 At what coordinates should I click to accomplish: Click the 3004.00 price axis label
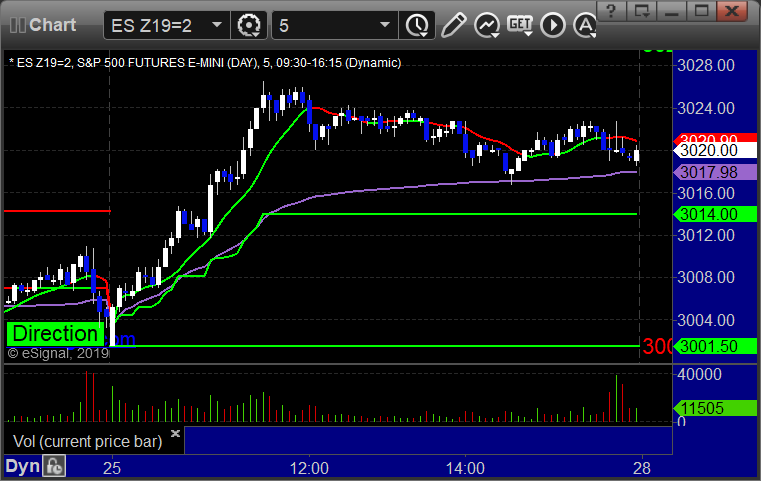[x=706, y=320]
